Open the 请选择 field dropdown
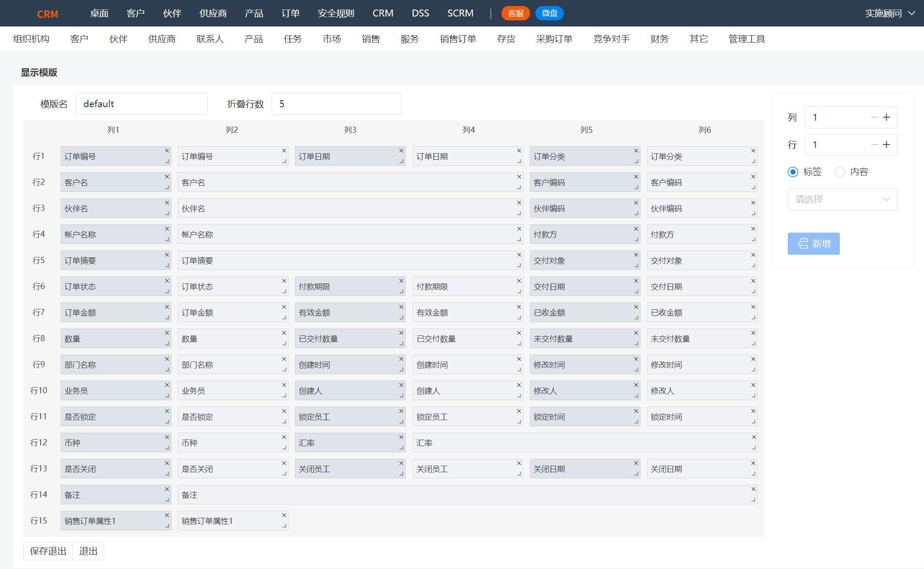This screenshot has width=924, height=569. coord(842,200)
